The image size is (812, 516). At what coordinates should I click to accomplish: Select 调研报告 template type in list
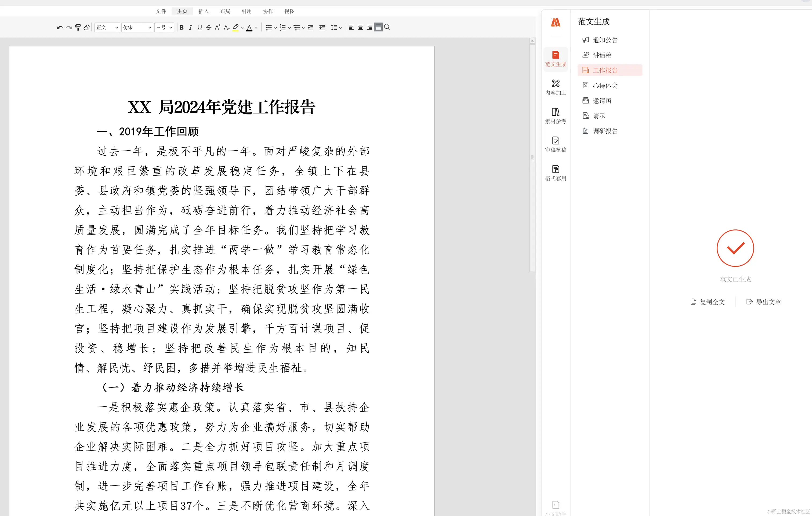tap(605, 131)
